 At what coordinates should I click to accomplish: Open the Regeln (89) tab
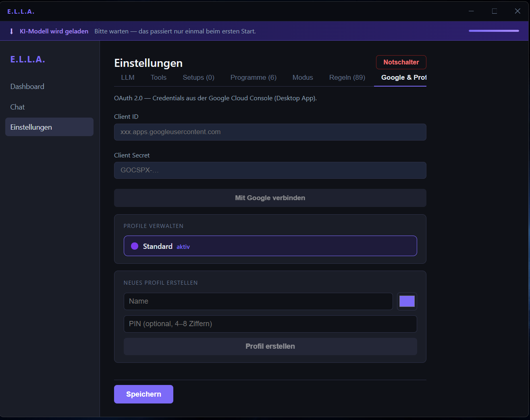coord(347,77)
